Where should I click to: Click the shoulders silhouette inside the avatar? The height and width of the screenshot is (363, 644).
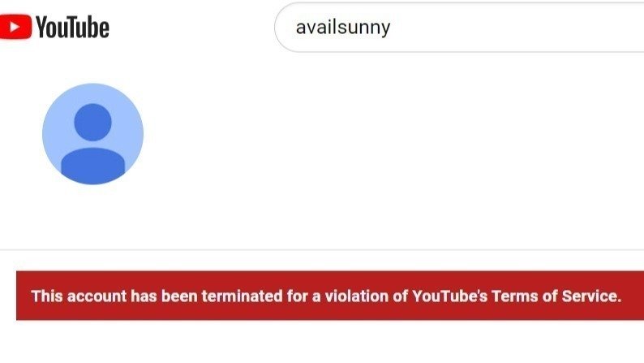pyautogui.click(x=92, y=164)
